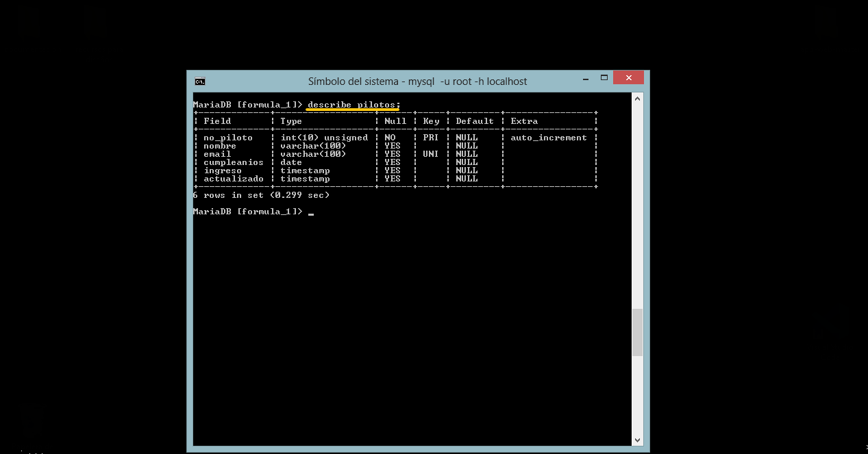
Task: Click the '6 rows in set' result line
Action: pyautogui.click(x=261, y=195)
